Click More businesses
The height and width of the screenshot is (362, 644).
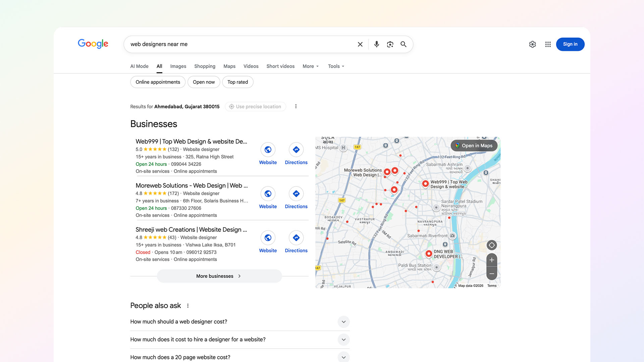click(x=219, y=276)
